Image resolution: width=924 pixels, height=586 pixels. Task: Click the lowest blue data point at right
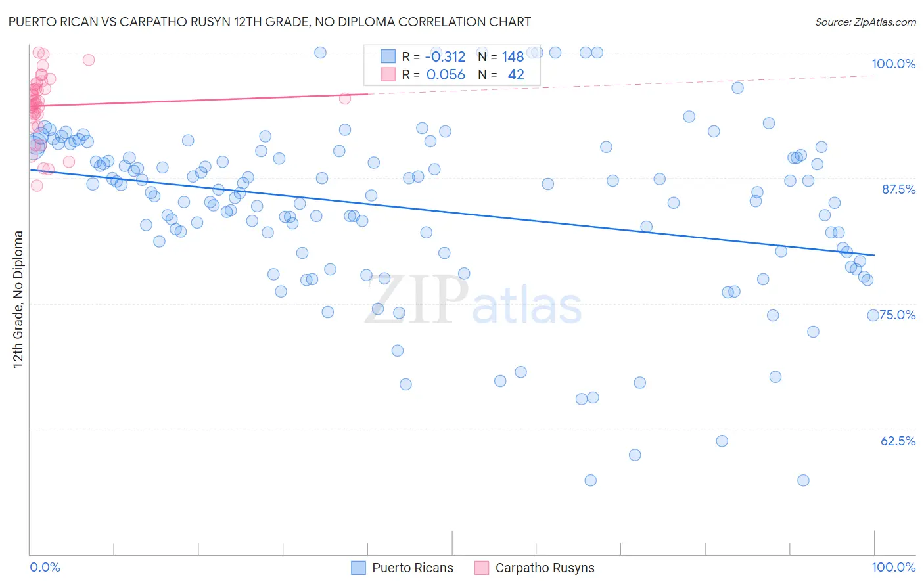click(x=803, y=480)
